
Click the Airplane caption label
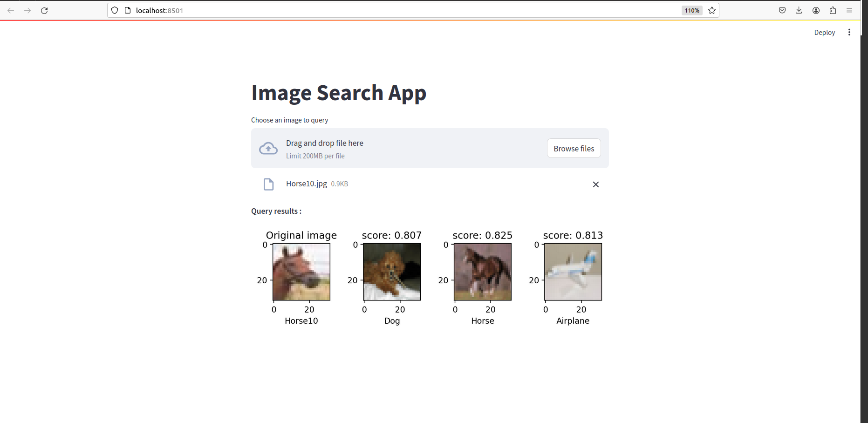[x=573, y=321]
